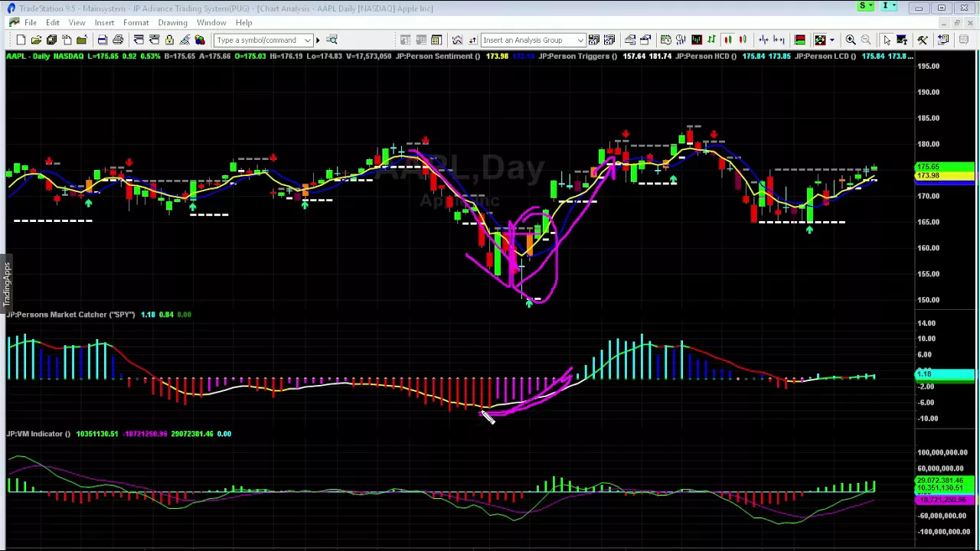This screenshot has width=980, height=551.
Task: Click the red-green color panel icon
Action: tap(799, 40)
